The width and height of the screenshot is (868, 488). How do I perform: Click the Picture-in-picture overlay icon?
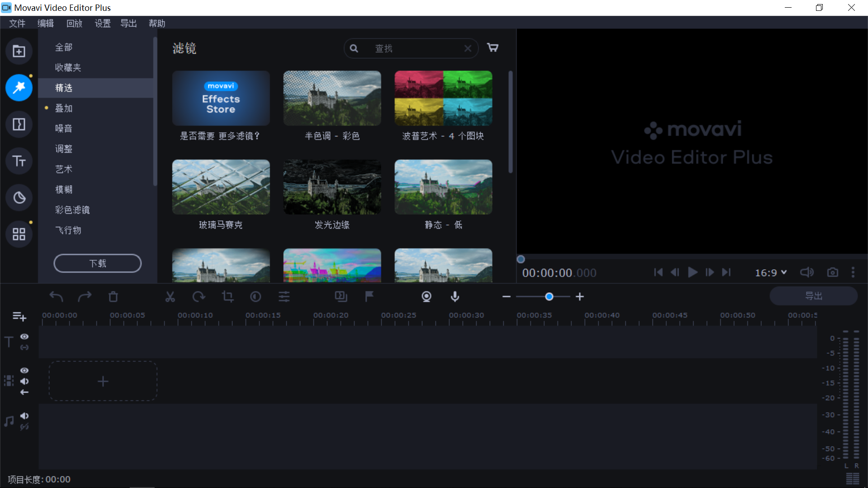click(341, 296)
